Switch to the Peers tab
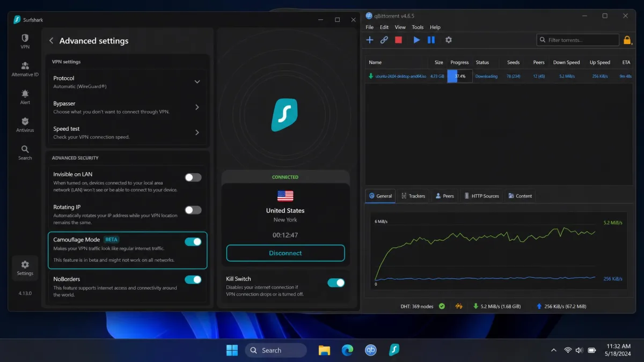 [x=445, y=196]
